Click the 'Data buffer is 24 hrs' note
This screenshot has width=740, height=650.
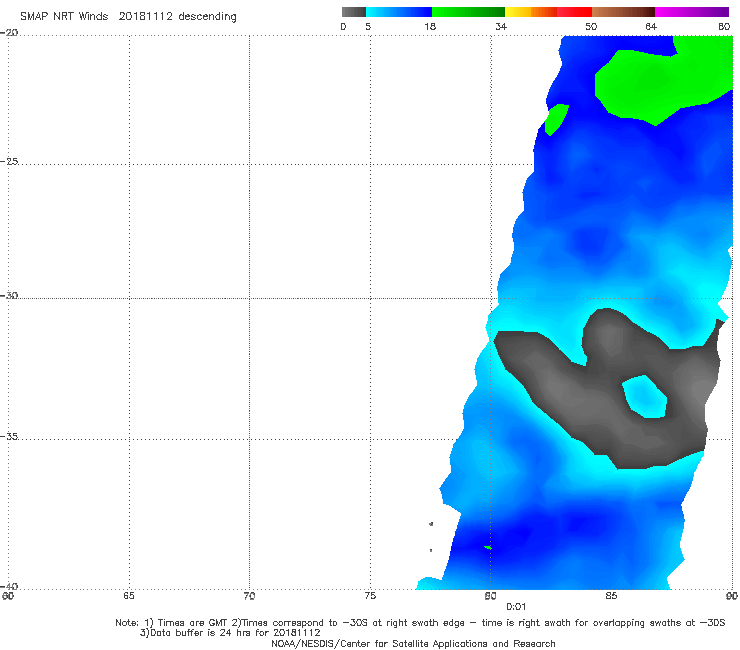pos(230,633)
